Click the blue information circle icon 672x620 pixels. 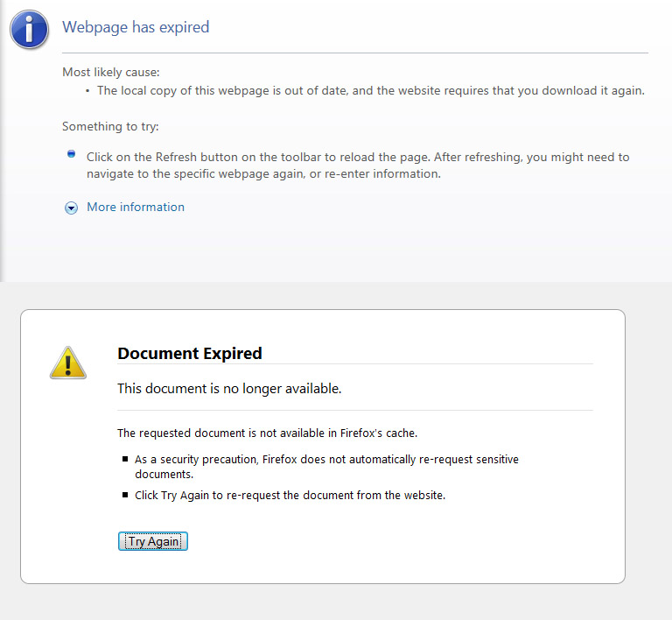click(x=29, y=28)
